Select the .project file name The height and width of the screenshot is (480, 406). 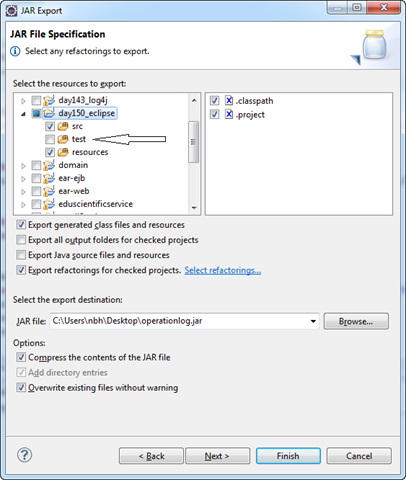click(x=250, y=115)
